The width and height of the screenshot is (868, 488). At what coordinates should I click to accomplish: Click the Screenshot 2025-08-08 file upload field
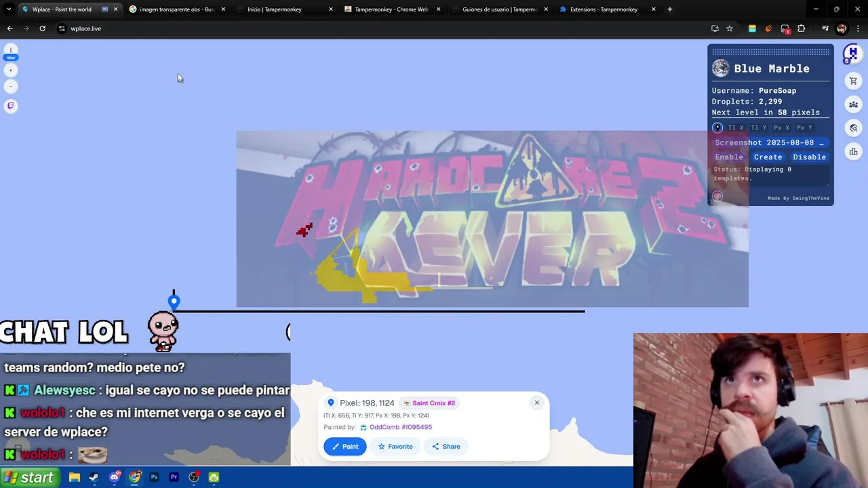[x=770, y=143]
